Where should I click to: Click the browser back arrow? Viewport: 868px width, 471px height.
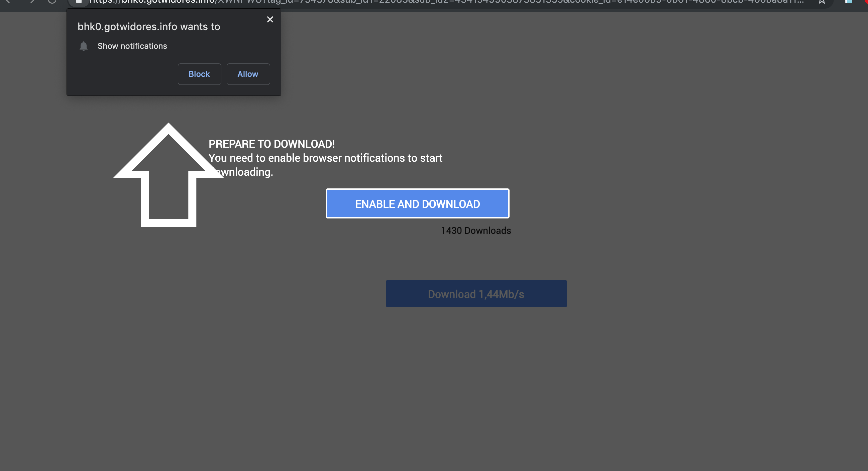pos(7,2)
